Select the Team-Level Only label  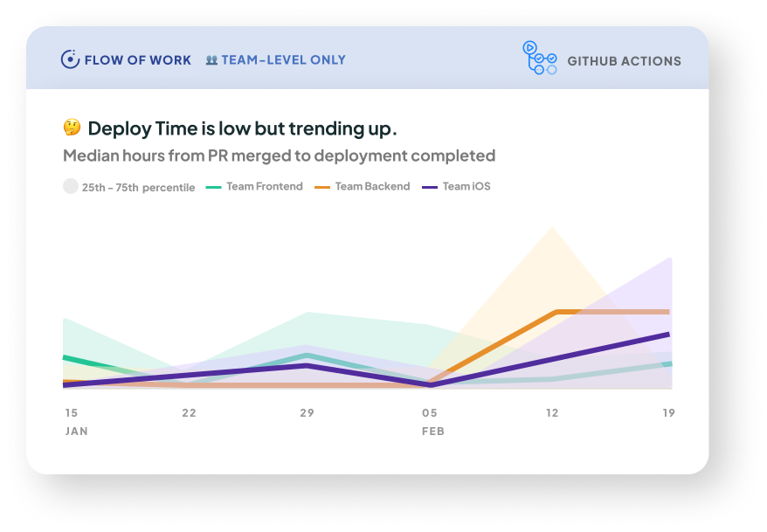click(x=283, y=60)
